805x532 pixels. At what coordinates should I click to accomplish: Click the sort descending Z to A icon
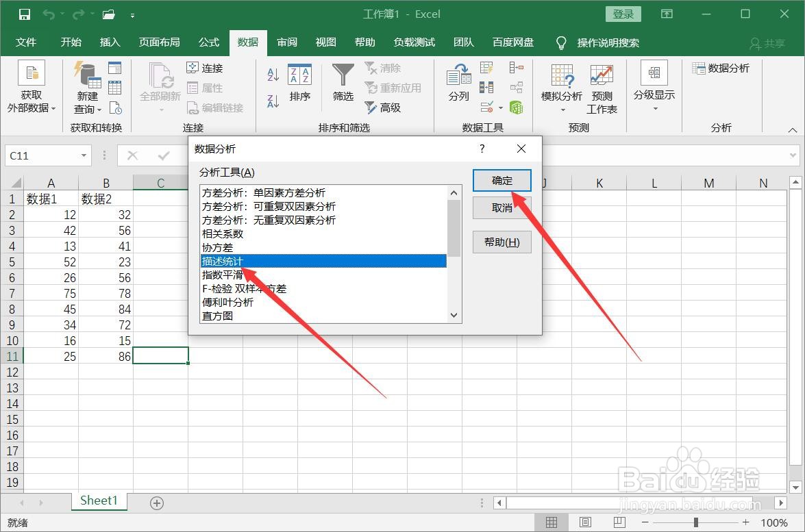tap(273, 101)
